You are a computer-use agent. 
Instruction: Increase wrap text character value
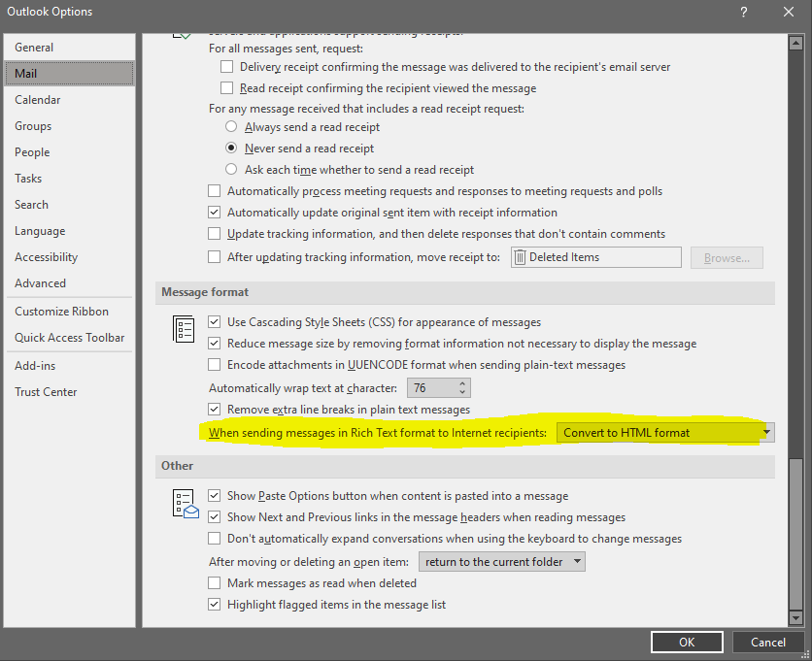pyautogui.click(x=462, y=383)
